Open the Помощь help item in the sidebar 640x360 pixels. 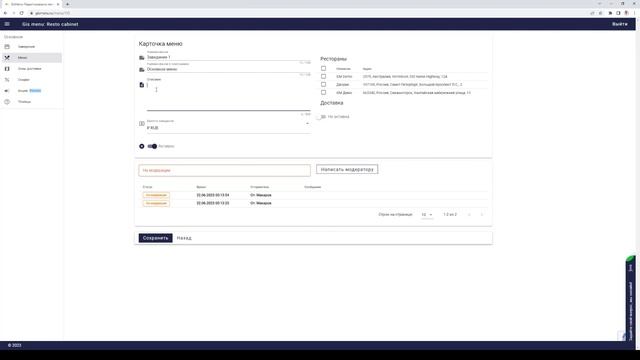[x=32, y=102]
